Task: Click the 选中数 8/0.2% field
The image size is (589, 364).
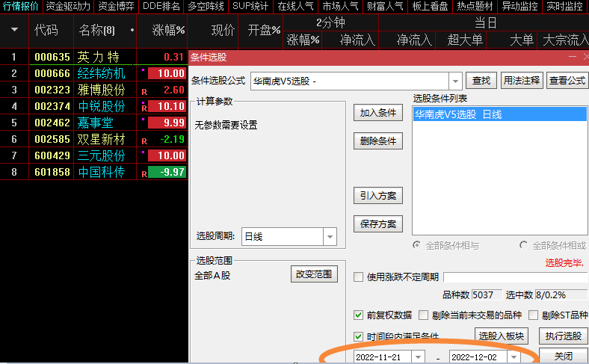Action: click(x=561, y=295)
